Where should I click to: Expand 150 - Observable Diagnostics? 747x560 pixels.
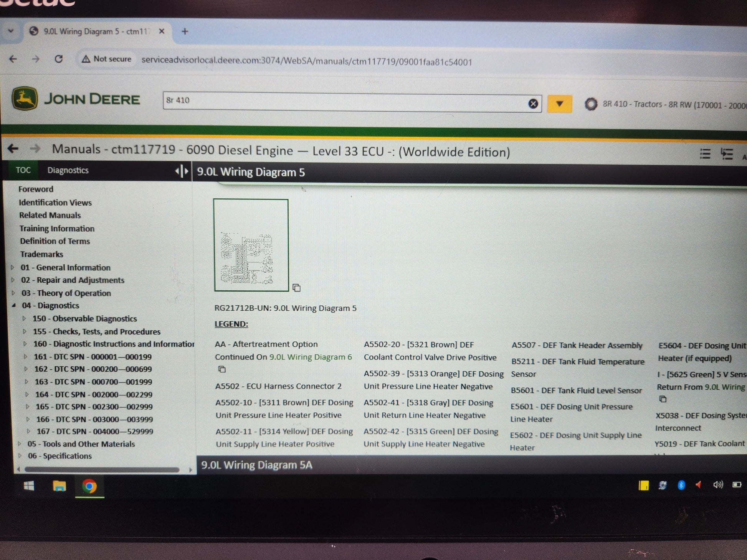pos(24,318)
